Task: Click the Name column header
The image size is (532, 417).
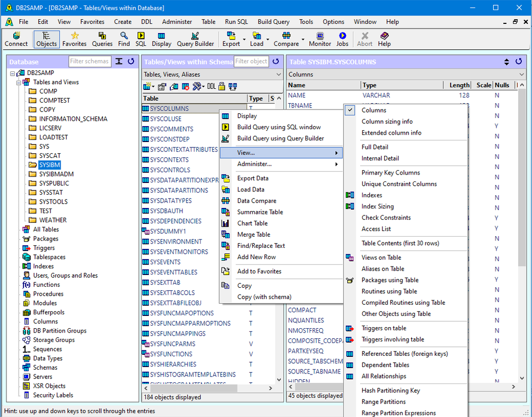Action: [323, 85]
